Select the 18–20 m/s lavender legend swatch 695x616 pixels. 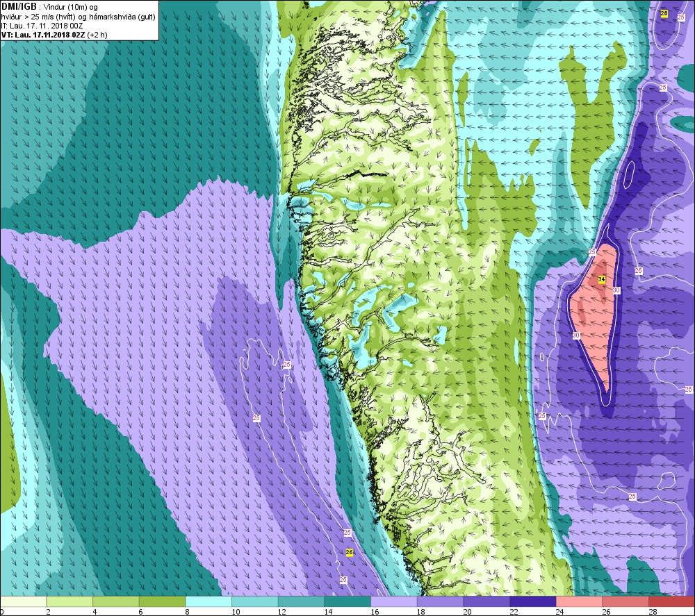click(x=440, y=601)
